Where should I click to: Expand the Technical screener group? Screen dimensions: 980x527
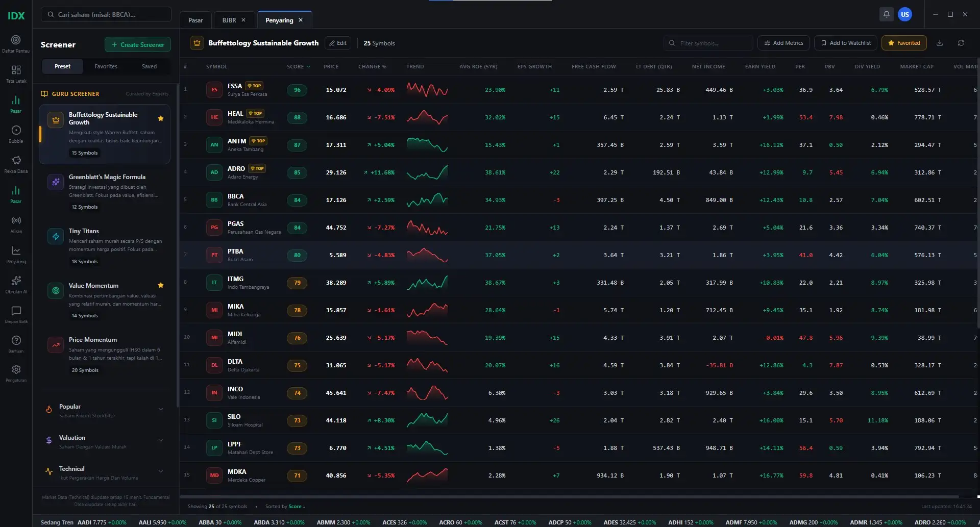(x=105, y=472)
